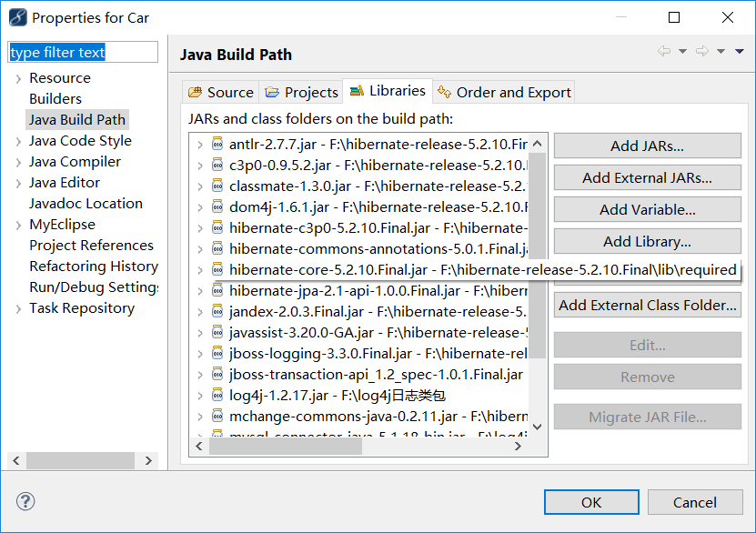Click the left tree scroll right arrow

coord(148,461)
